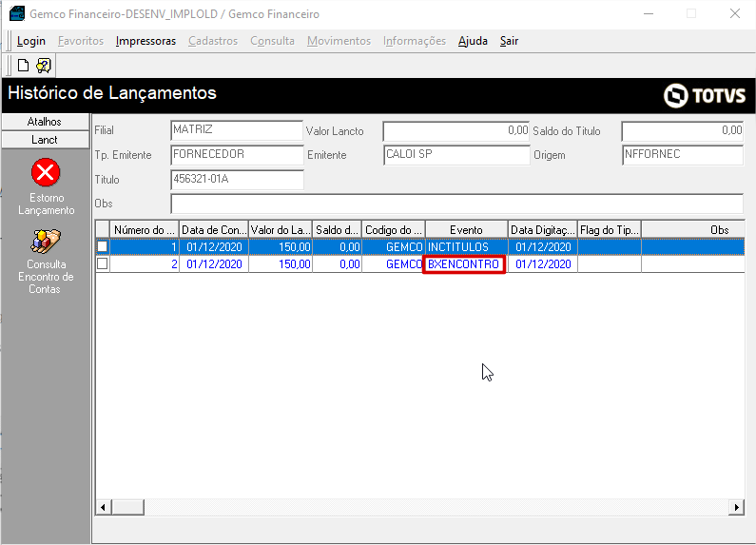Viewport: 756px width, 545px height.
Task: Click the Evento column header
Action: tap(466, 229)
